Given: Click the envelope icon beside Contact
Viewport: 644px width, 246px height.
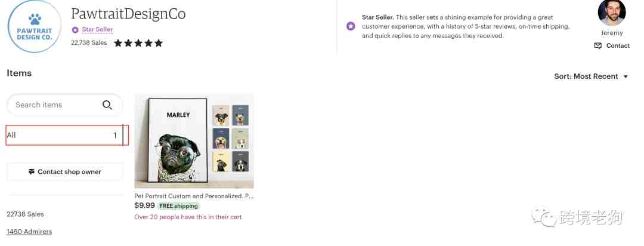Looking at the screenshot, I should click(x=598, y=45).
